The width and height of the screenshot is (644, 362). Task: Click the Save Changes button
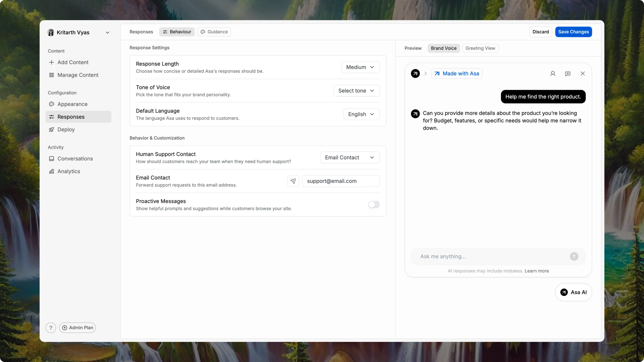tap(573, 32)
